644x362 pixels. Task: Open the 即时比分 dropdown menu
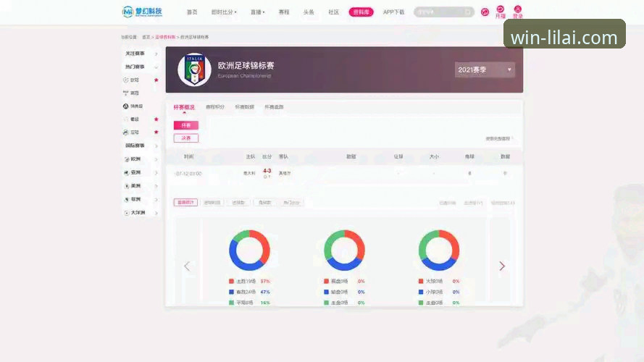click(x=224, y=12)
